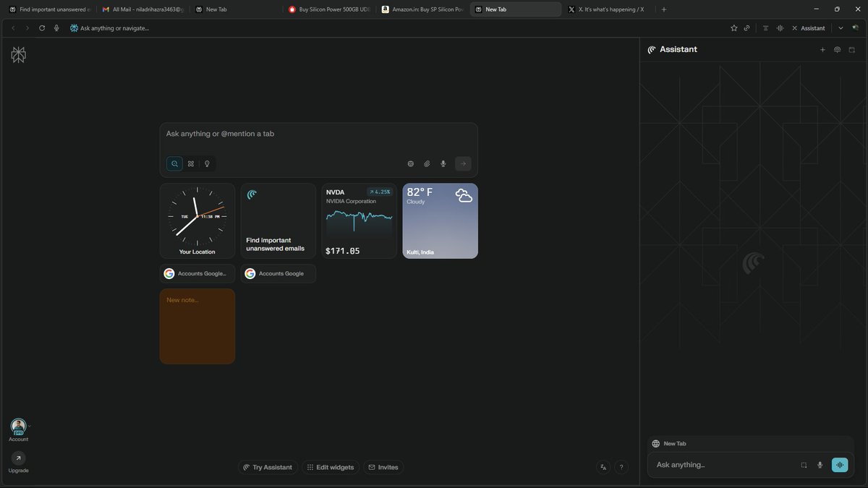Select the Search mode icon in the query box
Image resolution: width=868 pixels, height=488 pixels.
174,164
